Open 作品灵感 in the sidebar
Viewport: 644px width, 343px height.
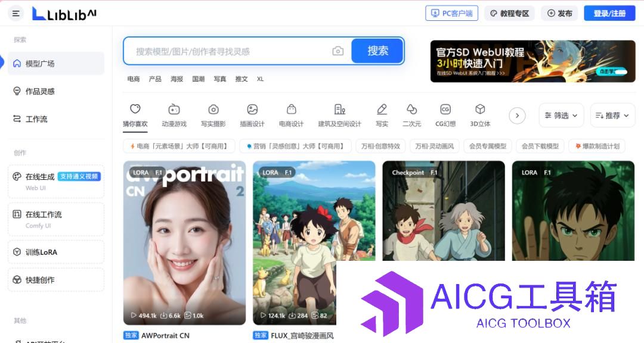click(x=56, y=91)
